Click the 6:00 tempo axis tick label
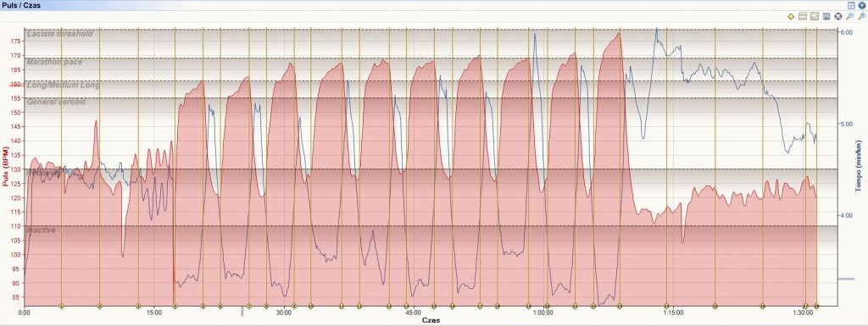Viewport: 868px width, 326px height. pyautogui.click(x=847, y=32)
